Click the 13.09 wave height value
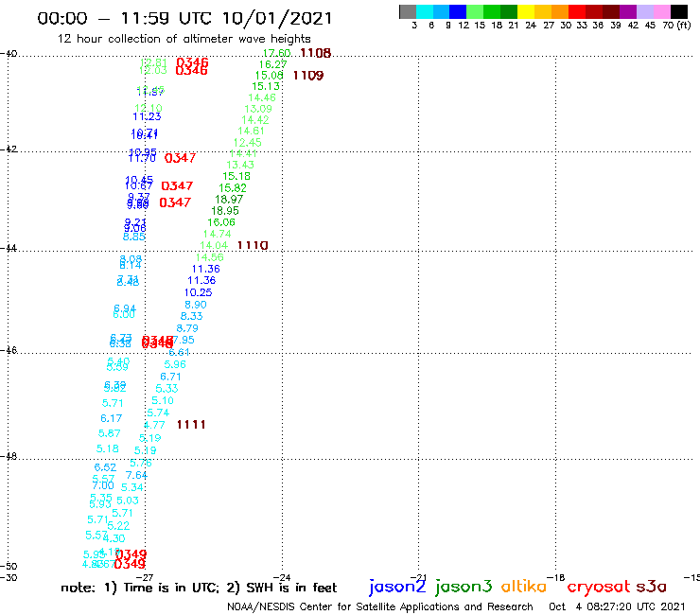Screen dimensions: 700x615 click(x=258, y=109)
